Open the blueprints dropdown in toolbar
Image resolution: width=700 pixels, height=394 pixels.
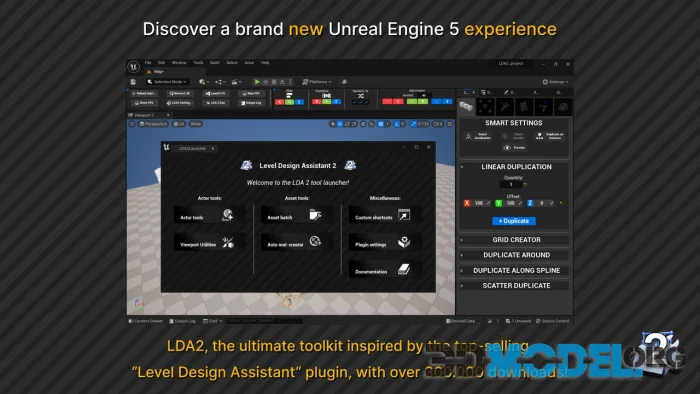221,82
